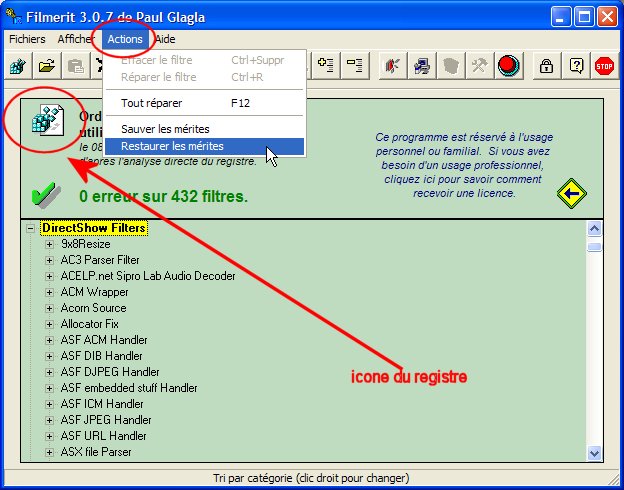Screen dimensions: 624x490
Task: Click the red speaker toolbar icon
Action: (x=392, y=66)
